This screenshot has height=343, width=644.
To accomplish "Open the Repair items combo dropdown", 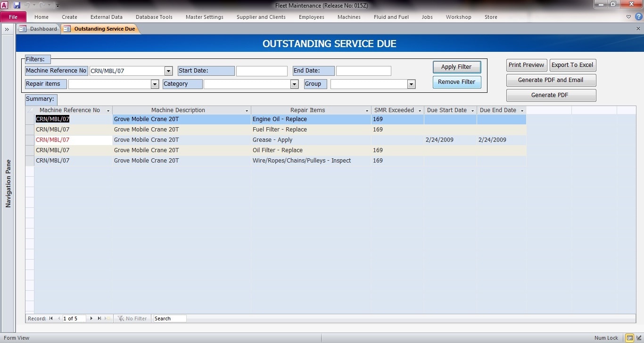I will click(154, 84).
